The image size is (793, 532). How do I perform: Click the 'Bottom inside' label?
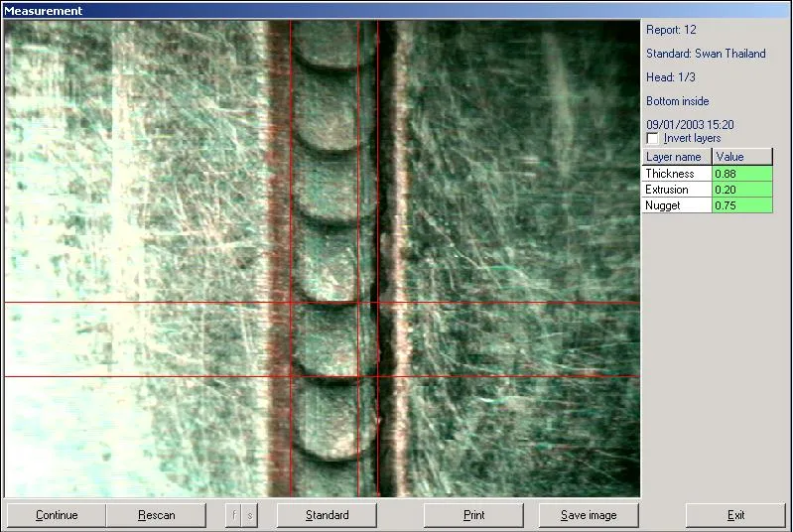[678, 101]
